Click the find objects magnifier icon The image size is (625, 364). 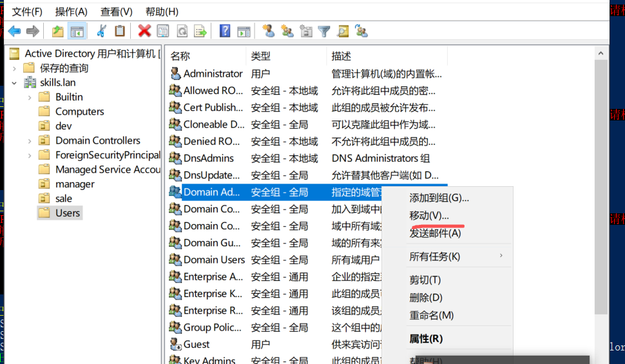(x=343, y=31)
